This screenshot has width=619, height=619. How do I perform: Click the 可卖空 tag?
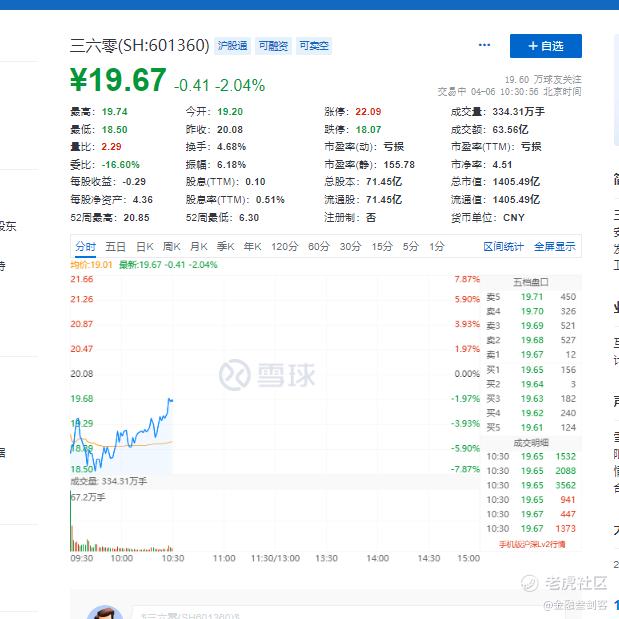pyautogui.click(x=314, y=46)
